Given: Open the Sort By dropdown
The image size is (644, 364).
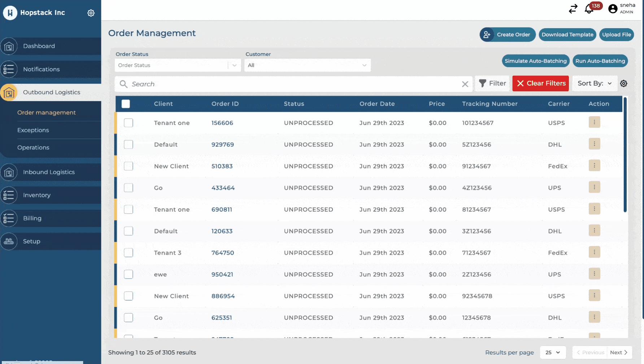Looking at the screenshot, I should tap(595, 83).
